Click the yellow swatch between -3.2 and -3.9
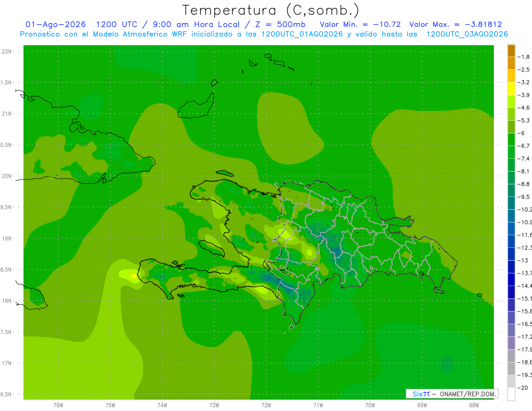This screenshot has height=411, width=532. [x=511, y=89]
